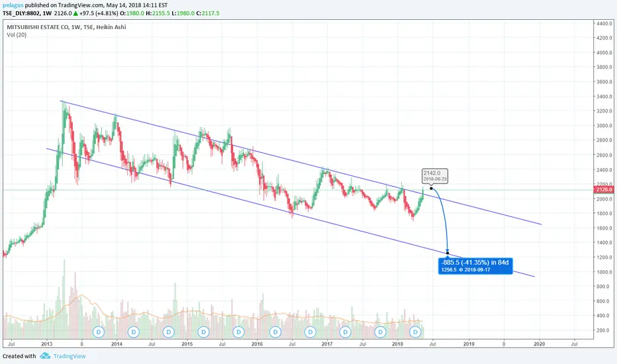Click the green up-triangle price change indicator

75,13
